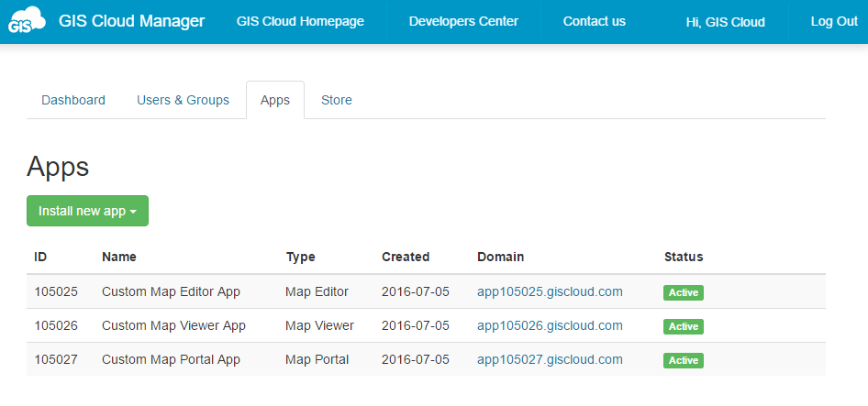Image resolution: width=868 pixels, height=406 pixels.
Task: Go to Developers Center
Action: (463, 22)
